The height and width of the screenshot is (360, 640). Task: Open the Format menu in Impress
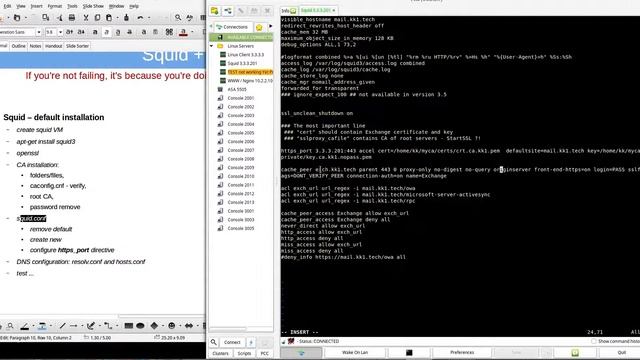click(x=54, y=6)
